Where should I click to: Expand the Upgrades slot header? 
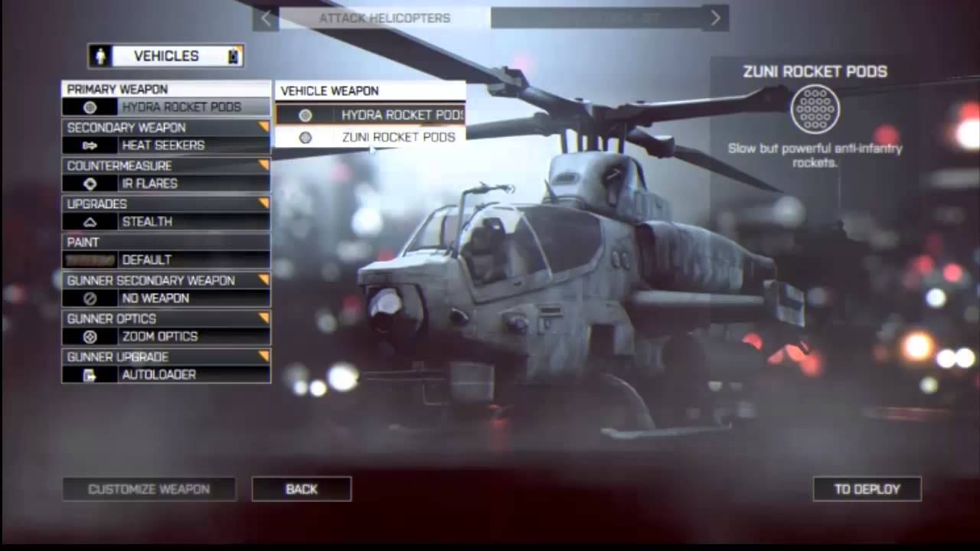(x=166, y=204)
